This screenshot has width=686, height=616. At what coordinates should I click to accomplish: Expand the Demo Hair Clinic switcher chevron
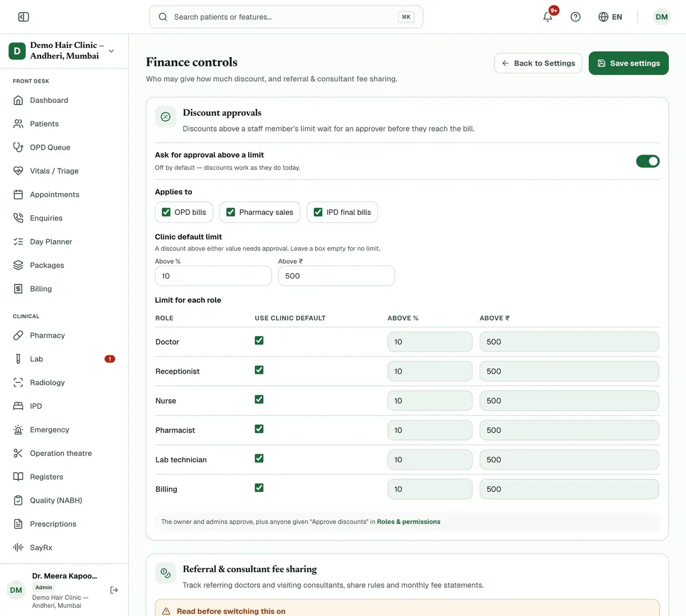(111, 51)
